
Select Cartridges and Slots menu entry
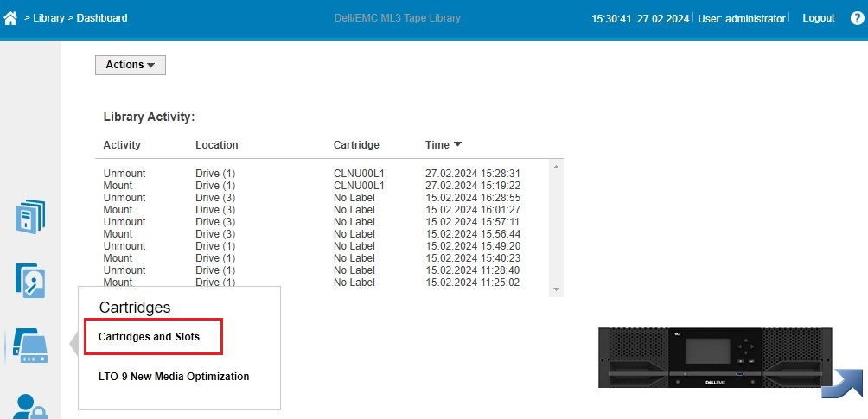pyautogui.click(x=149, y=337)
